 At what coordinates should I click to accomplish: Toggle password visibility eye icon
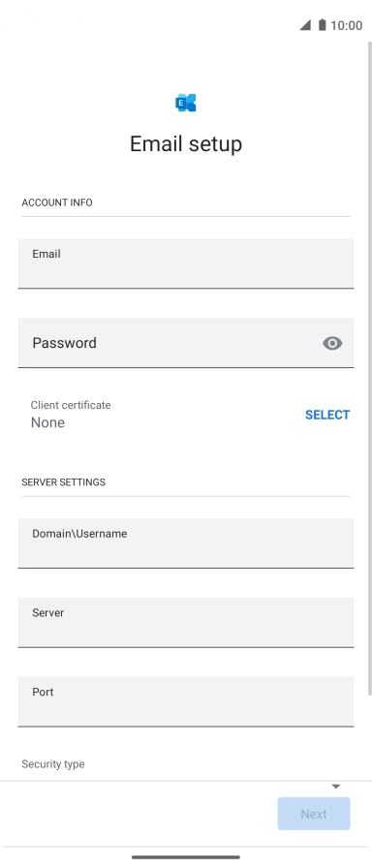tap(332, 343)
